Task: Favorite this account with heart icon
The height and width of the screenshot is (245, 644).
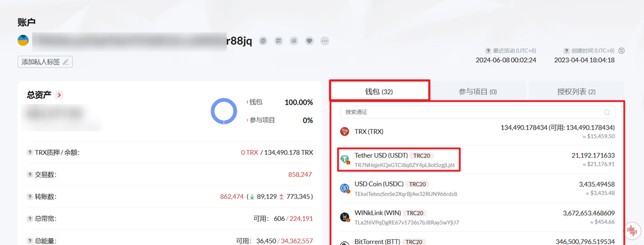Action: coord(310,41)
